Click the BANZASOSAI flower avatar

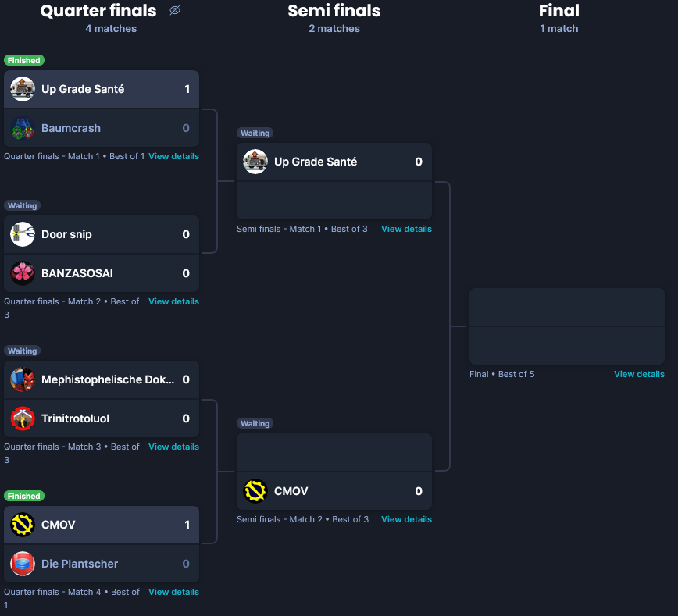(x=23, y=273)
